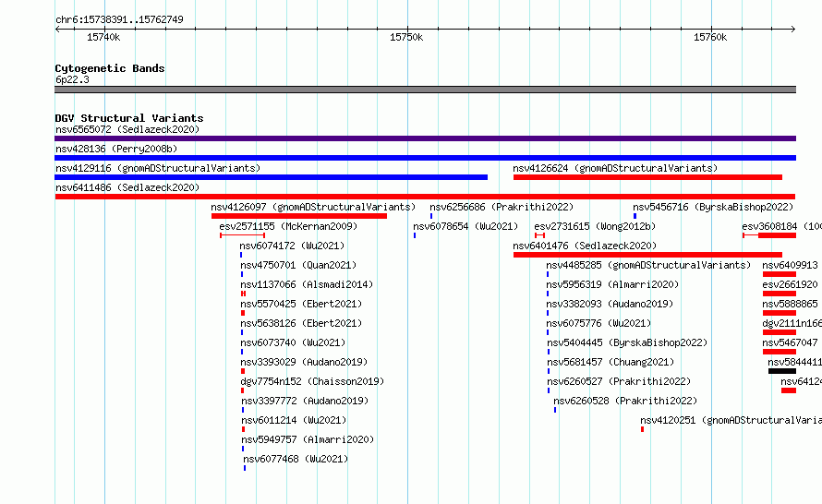Click the black nsv5844411 variant bar
Viewport: 822px width, 504px height.
click(782, 371)
